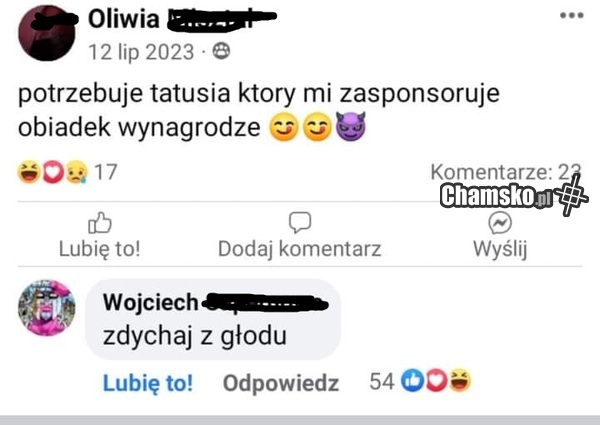Open the three-dot post options menu

pyautogui.click(x=572, y=16)
